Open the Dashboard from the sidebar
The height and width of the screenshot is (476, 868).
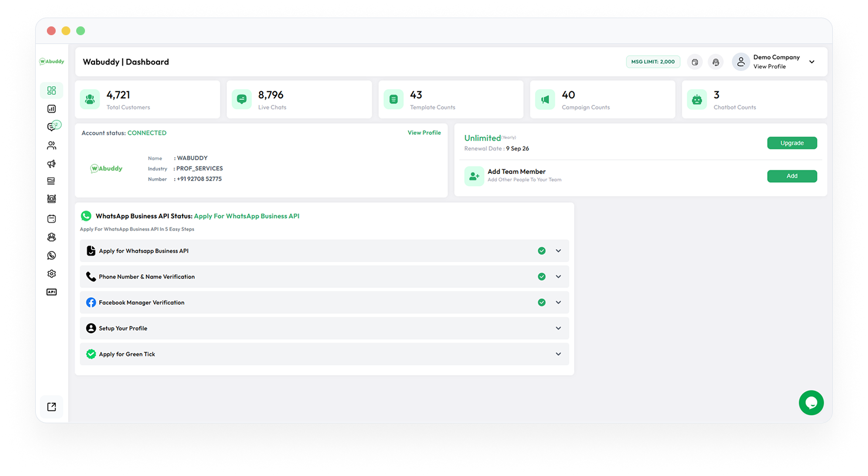[x=52, y=90]
